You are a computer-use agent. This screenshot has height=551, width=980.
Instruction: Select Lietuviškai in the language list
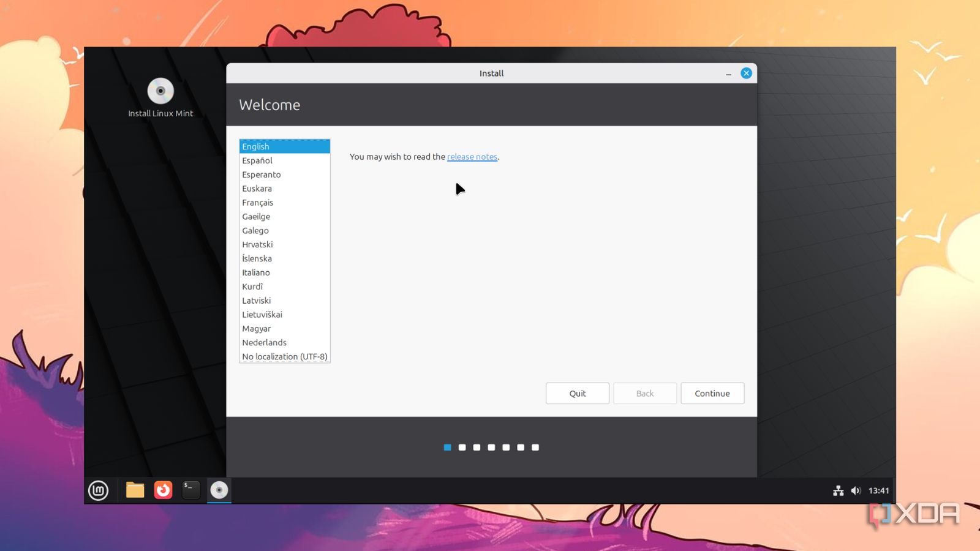tap(285, 315)
